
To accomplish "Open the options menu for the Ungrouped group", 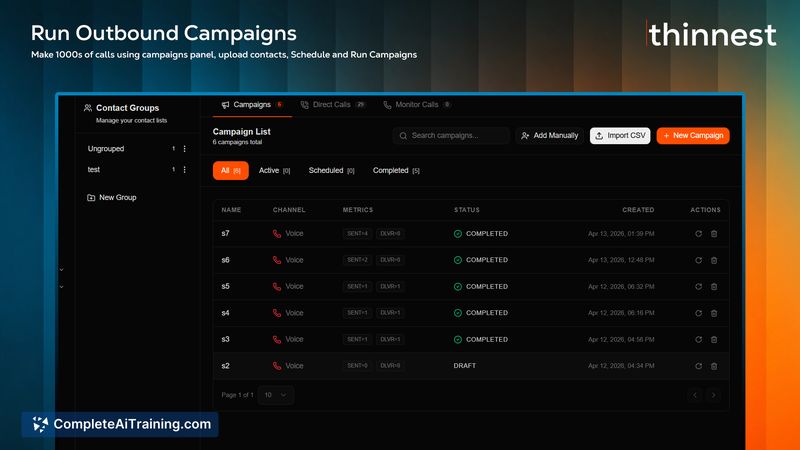I will pos(184,148).
